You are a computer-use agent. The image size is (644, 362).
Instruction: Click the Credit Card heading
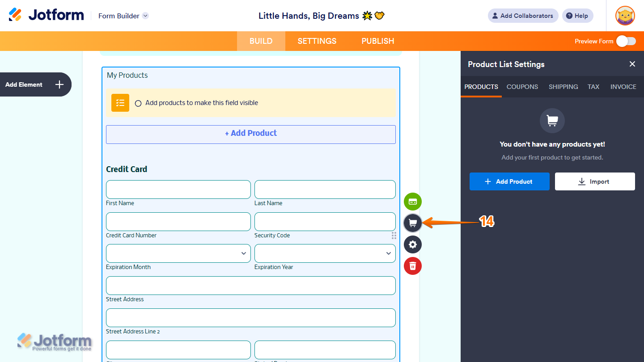tap(127, 169)
